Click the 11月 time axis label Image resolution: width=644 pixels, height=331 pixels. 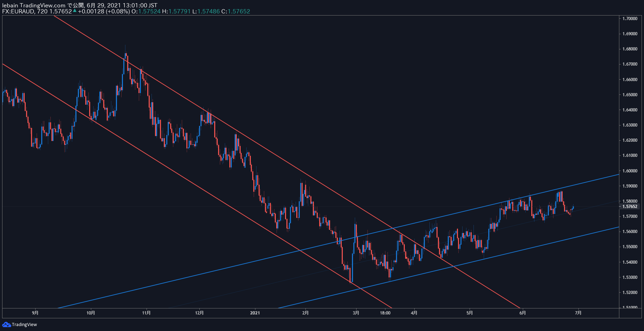pos(147,313)
